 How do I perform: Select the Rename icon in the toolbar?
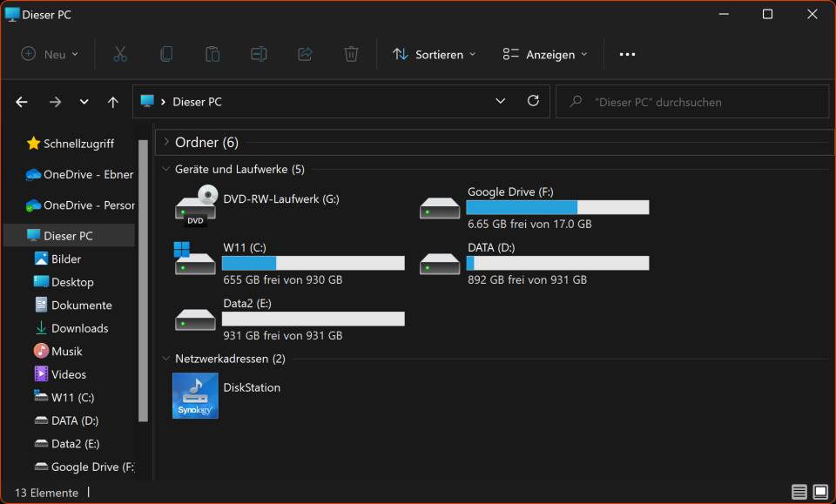click(259, 53)
